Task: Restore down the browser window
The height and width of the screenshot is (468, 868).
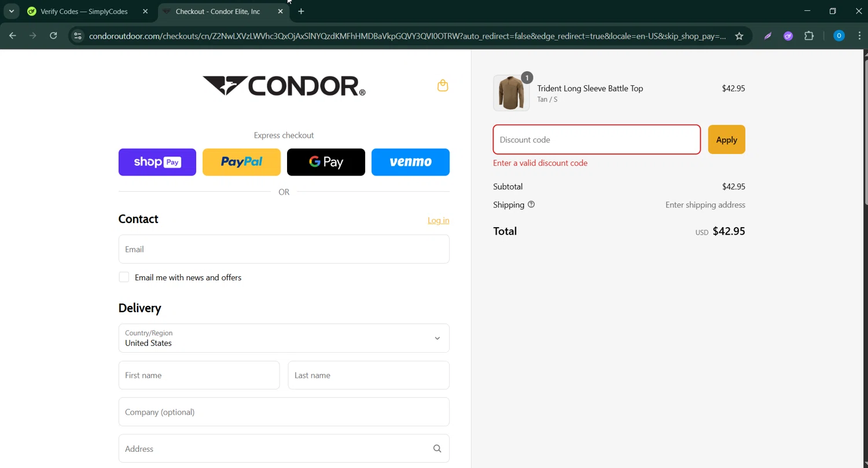Action: (833, 11)
